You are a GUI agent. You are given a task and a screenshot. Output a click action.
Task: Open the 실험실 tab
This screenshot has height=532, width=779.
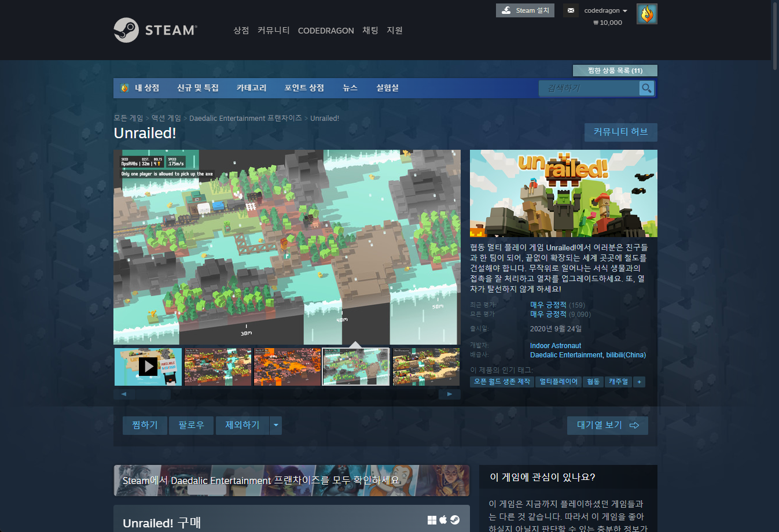(x=387, y=88)
